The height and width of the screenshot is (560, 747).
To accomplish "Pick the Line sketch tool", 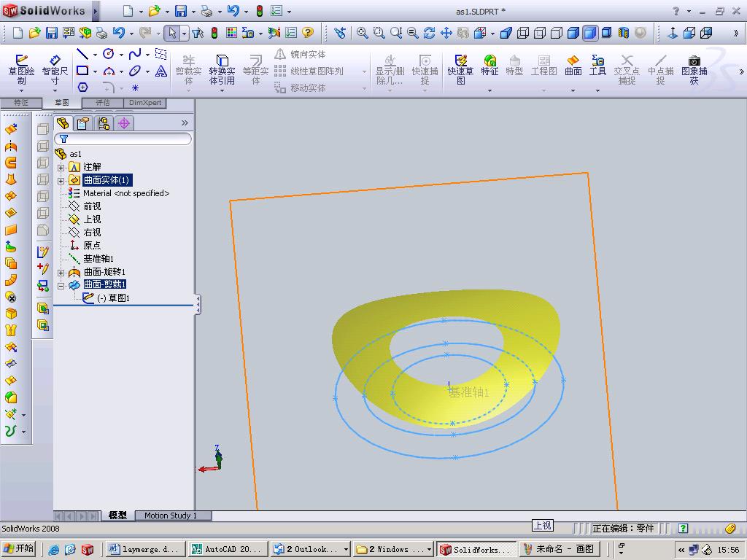I will point(82,54).
